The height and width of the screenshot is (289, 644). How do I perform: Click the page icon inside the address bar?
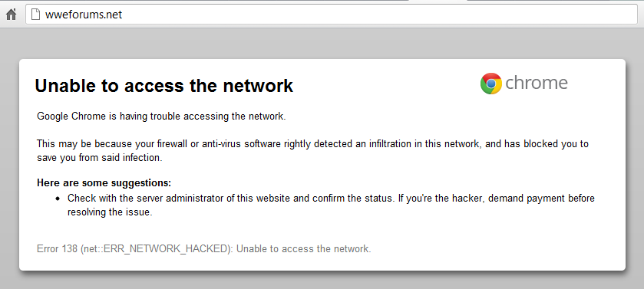[x=36, y=15]
